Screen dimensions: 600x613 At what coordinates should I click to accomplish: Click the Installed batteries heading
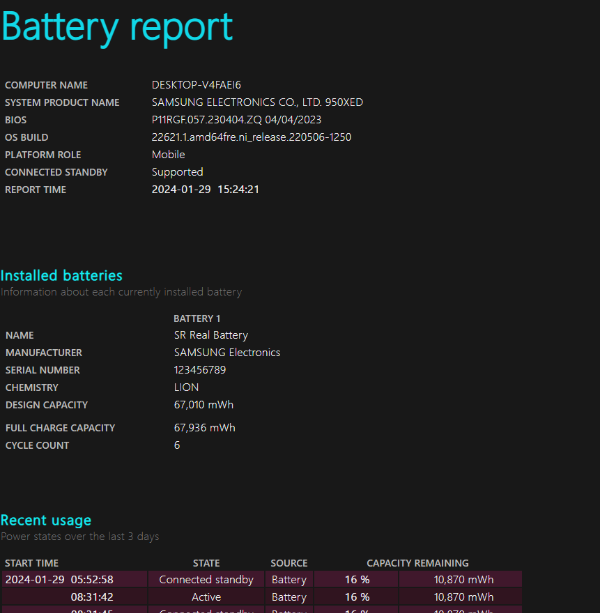[x=61, y=276]
